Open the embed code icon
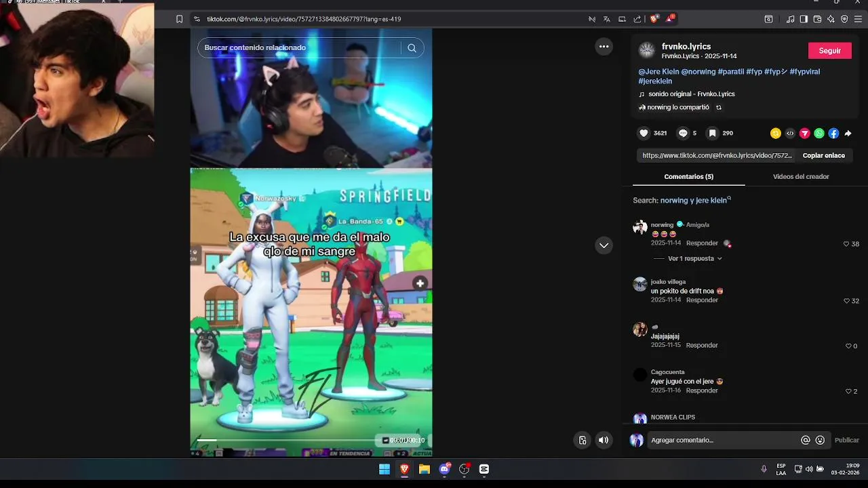Viewport: 868px width, 488px height. [x=790, y=134]
